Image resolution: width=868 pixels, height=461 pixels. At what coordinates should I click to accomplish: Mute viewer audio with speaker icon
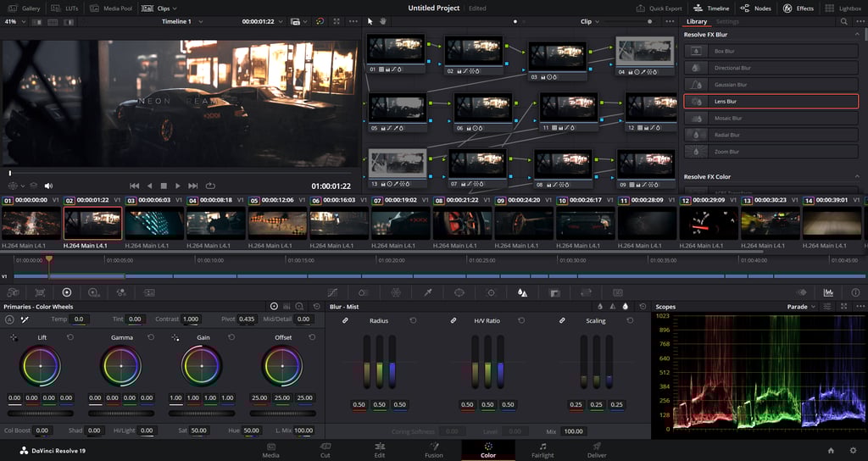pos(48,186)
